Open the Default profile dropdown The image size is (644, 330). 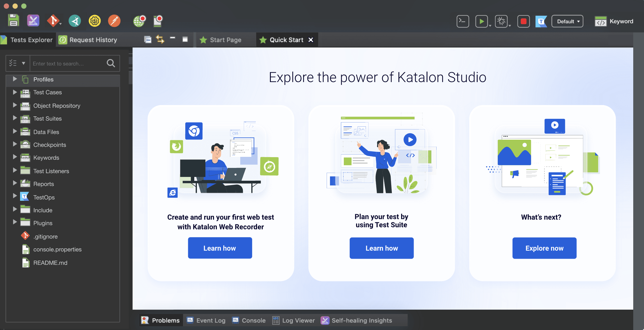pos(567,21)
